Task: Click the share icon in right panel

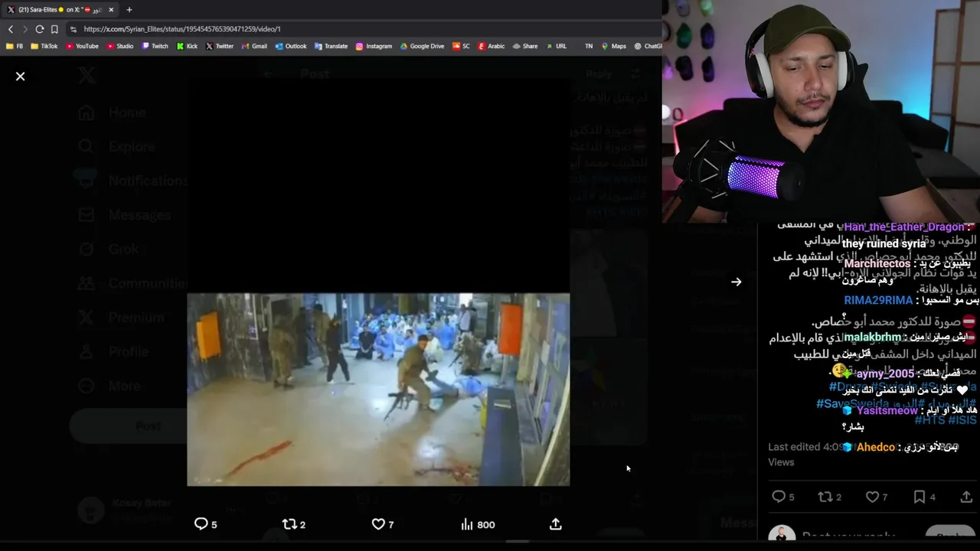Action: (966, 497)
